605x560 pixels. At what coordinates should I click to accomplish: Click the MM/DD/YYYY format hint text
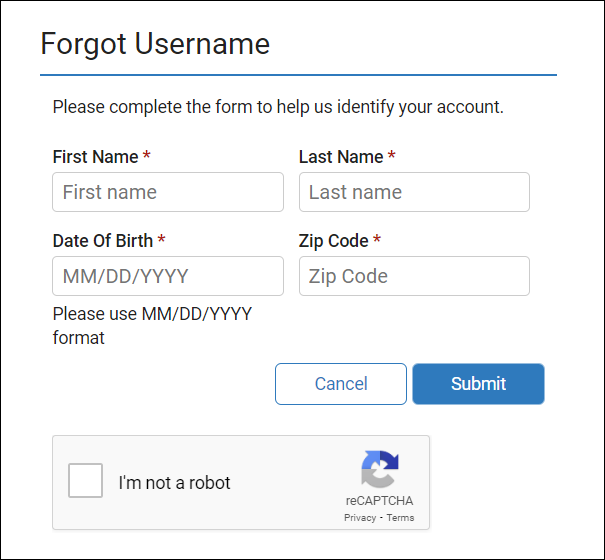pos(152,325)
